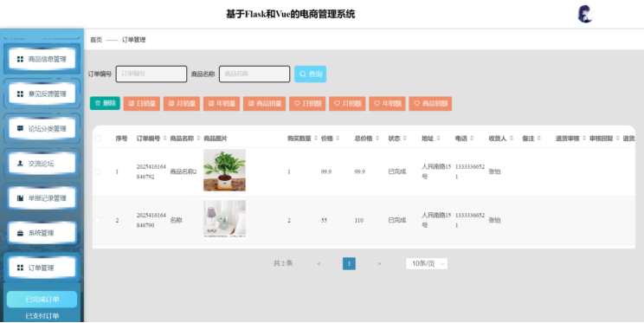
Task: Open 交流论坛 in the sidebar
Action: coord(42,164)
